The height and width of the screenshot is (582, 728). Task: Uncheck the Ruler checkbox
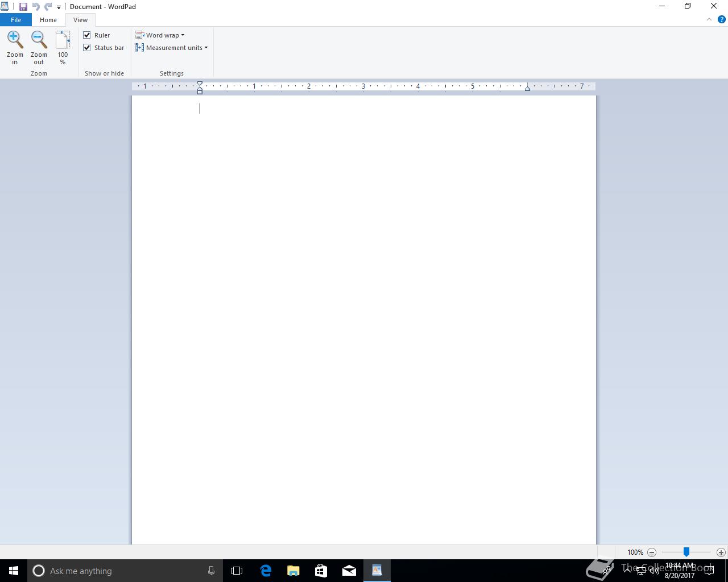tap(87, 35)
